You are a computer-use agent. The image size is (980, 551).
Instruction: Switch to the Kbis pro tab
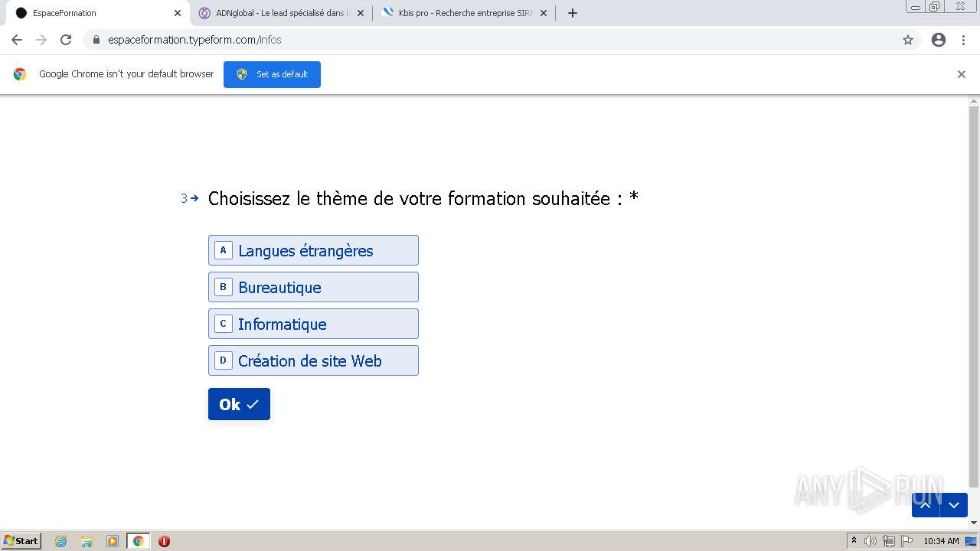(464, 13)
